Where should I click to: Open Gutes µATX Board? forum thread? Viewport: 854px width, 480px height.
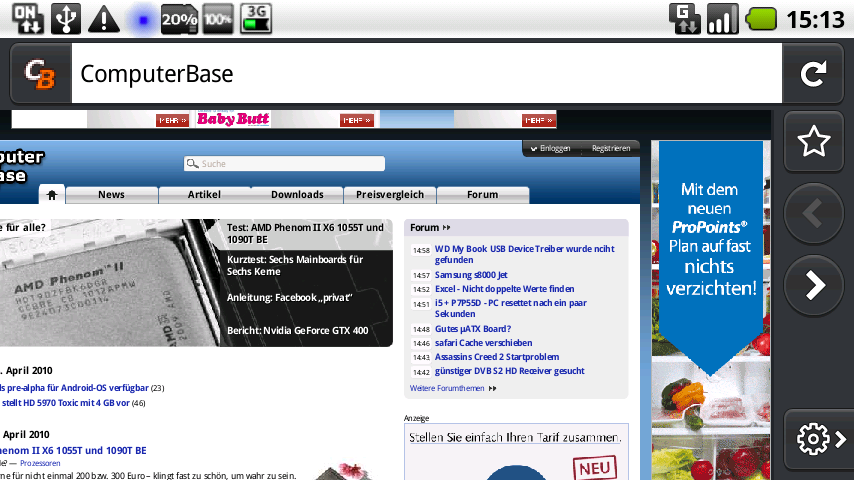point(473,329)
